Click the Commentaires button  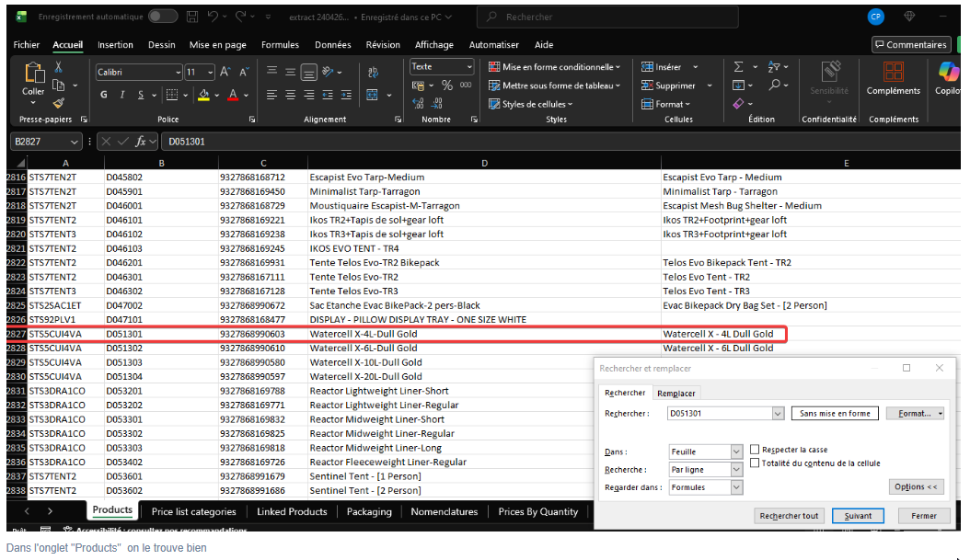pos(911,44)
